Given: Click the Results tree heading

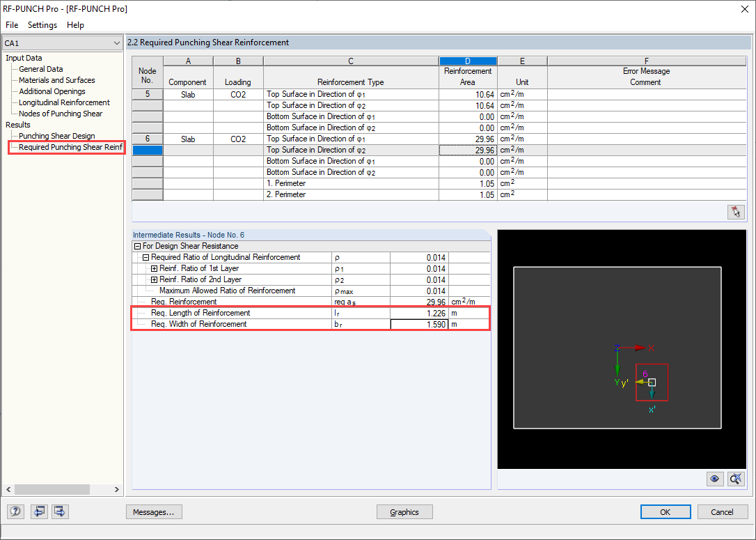Looking at the screenshot, I should pos(18,125).
